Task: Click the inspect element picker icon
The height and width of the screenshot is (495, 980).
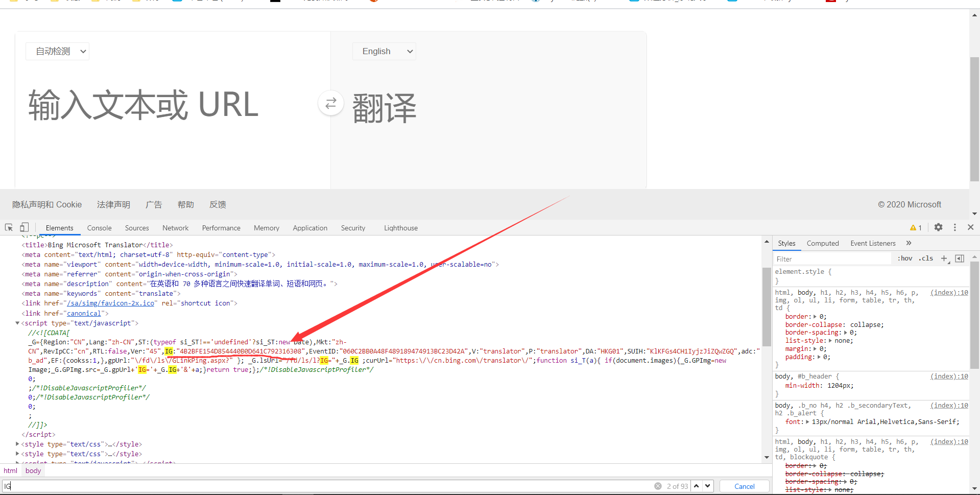Action: (x=9, y=227)
